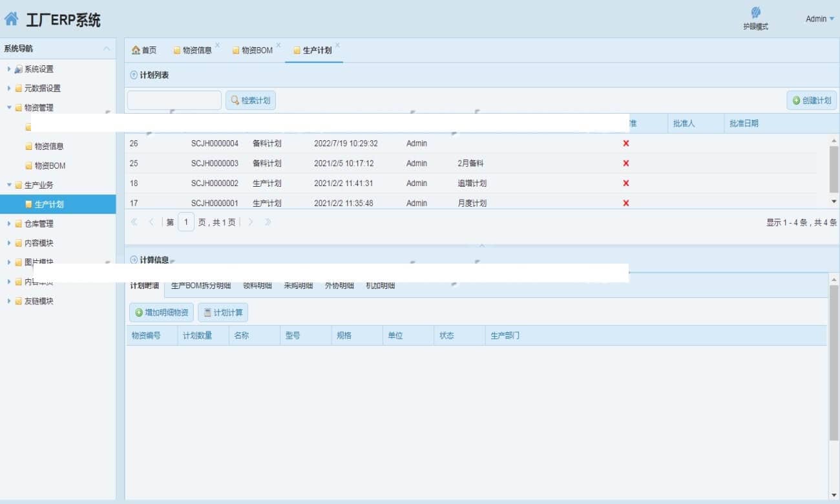Expand the 友链模块 tree node arrow
Screen dimensions: 840x504
[9, 301]
